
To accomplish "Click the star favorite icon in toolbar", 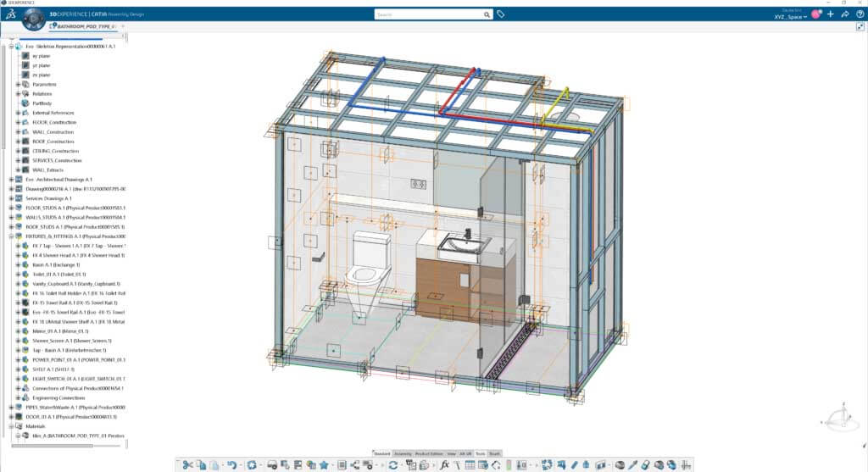I will click(324, 465).
